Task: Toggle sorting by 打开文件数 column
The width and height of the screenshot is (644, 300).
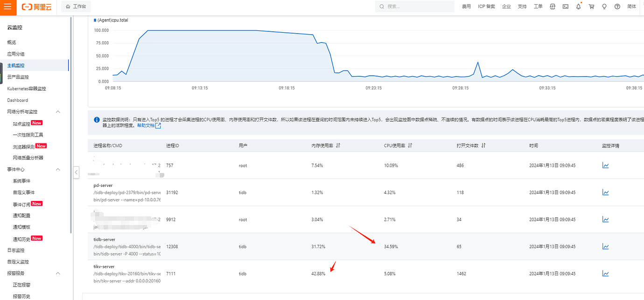Action: [x=483, y=145]
